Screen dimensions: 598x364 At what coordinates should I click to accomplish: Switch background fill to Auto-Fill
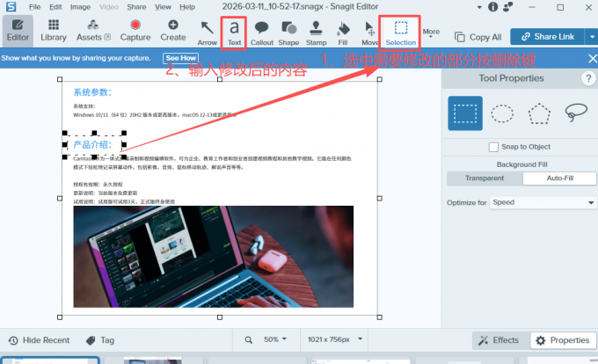[x=559, y=178]
